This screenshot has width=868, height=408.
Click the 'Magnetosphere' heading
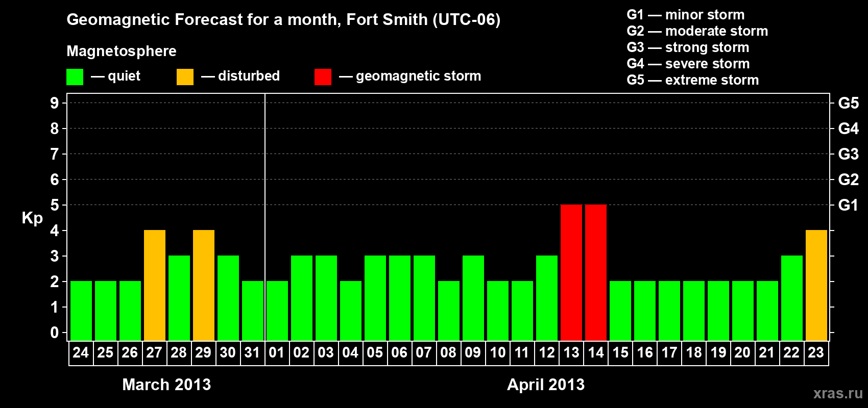point(122,51)
